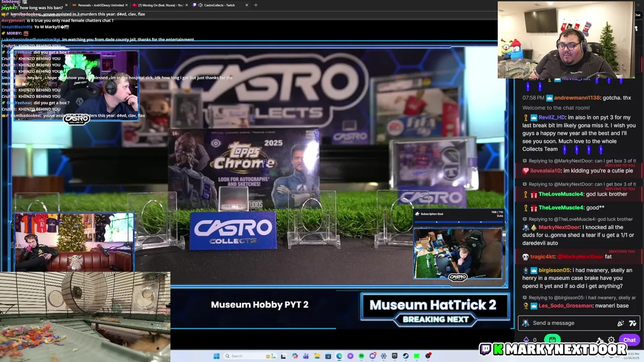
Task: Click the Send a message chat field
Action: pos(579,323)
